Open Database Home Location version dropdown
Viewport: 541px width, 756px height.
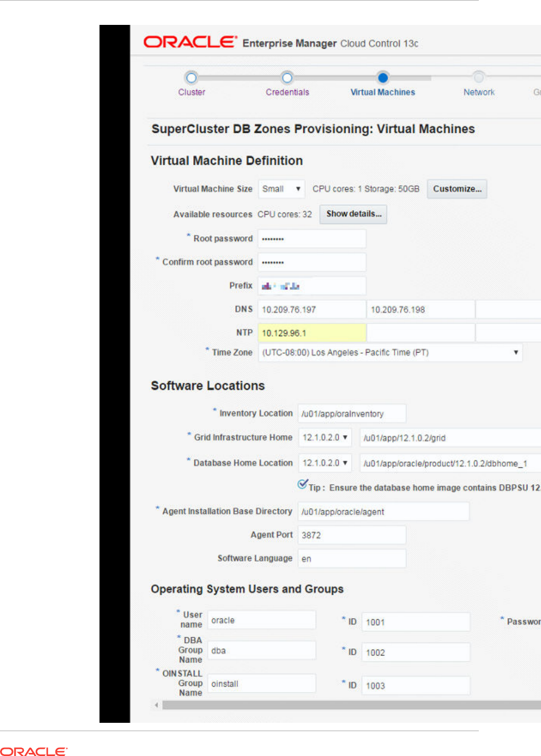click(325, 463)
